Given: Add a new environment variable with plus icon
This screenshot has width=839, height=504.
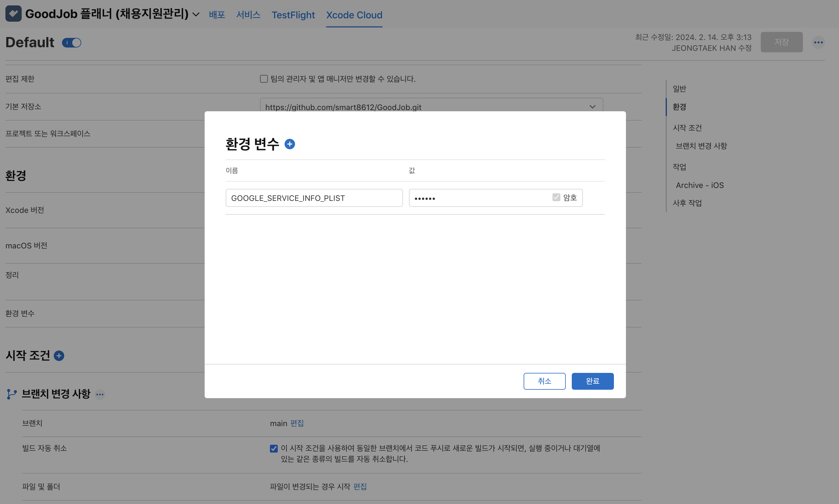Looking at the screenshot, I should pos(289,144).
